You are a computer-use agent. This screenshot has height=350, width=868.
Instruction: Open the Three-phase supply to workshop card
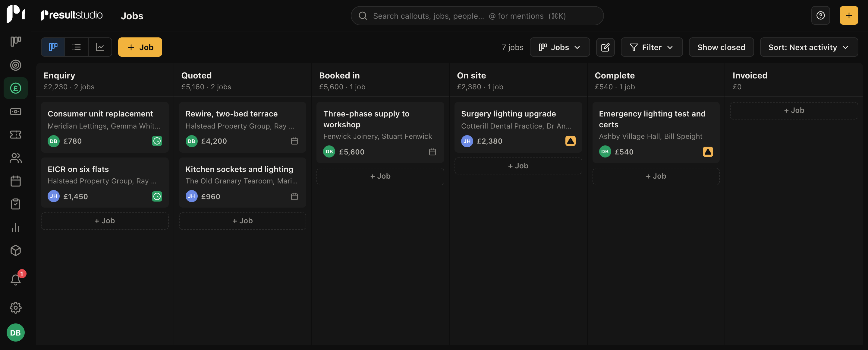coord(380,132)
